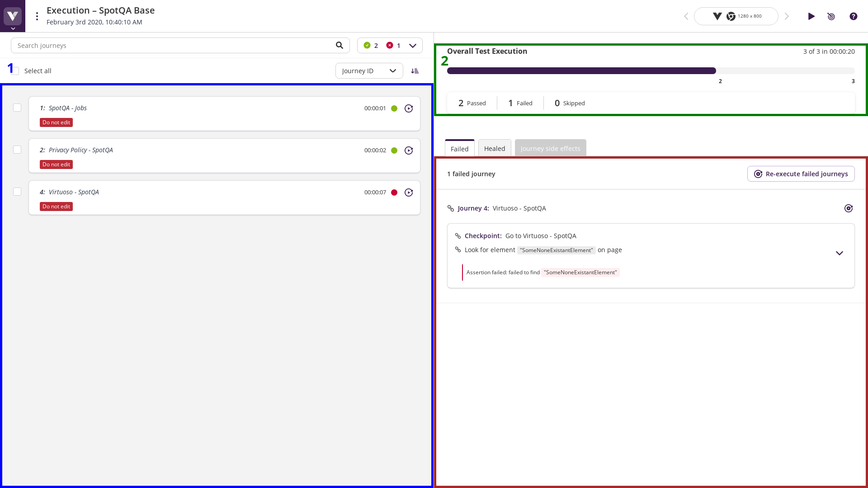Switch to the Failed tab
Screen dimensions: 868x488
pos(460,149)
